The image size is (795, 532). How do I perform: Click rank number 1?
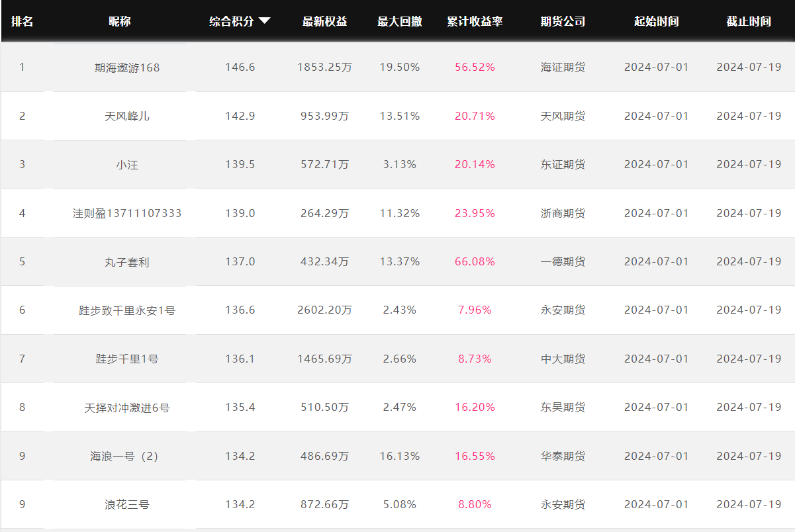point(22,67)
